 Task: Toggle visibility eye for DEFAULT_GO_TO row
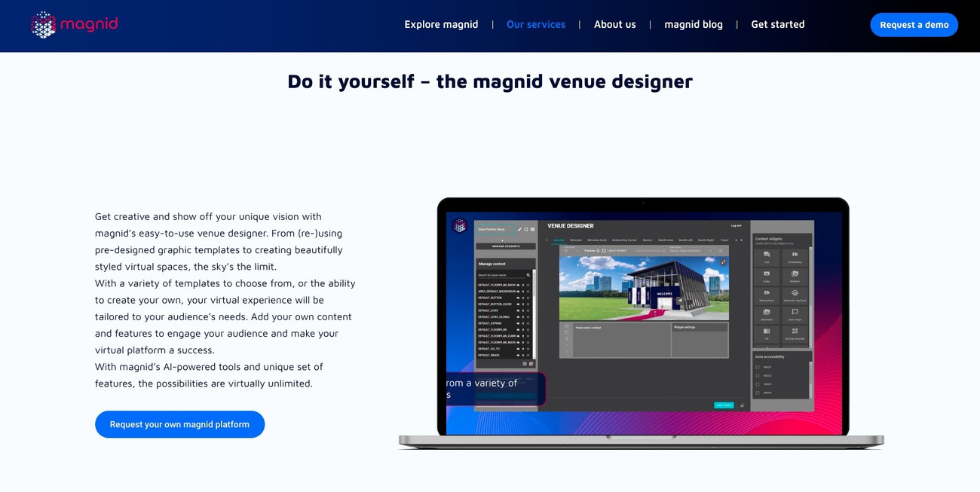point(518,349)
